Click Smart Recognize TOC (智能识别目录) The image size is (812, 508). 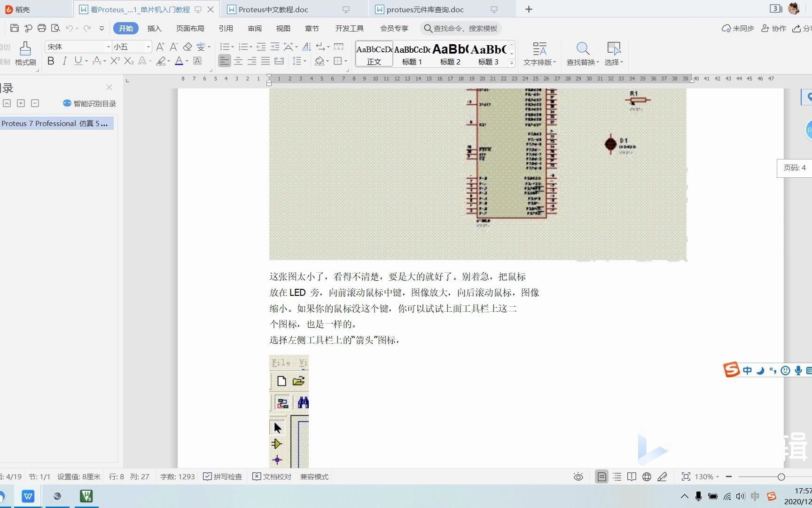tap(89, 103)
